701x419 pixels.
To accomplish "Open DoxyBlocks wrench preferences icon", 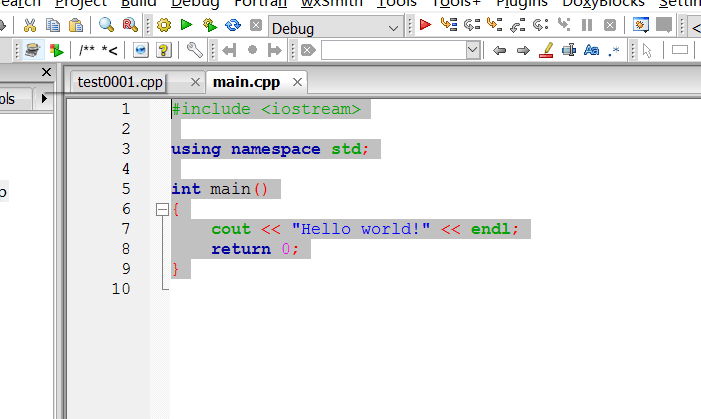I will 194,50.
